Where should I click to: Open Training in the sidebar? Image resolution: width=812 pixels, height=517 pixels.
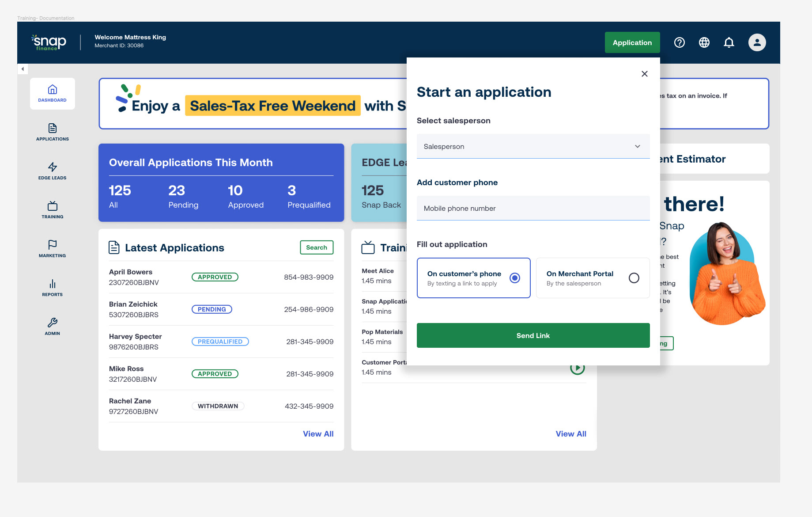pyautogui.click(x=53, y=210)
